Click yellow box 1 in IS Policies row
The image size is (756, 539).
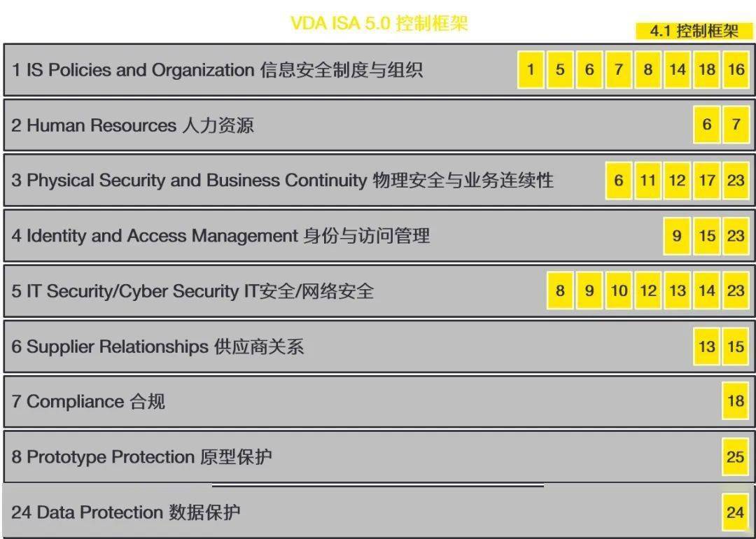coord(531,69)
